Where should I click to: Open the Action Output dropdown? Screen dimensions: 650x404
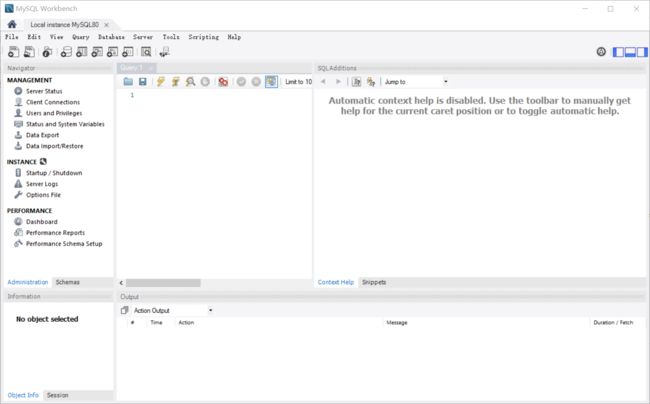point(173,310)
